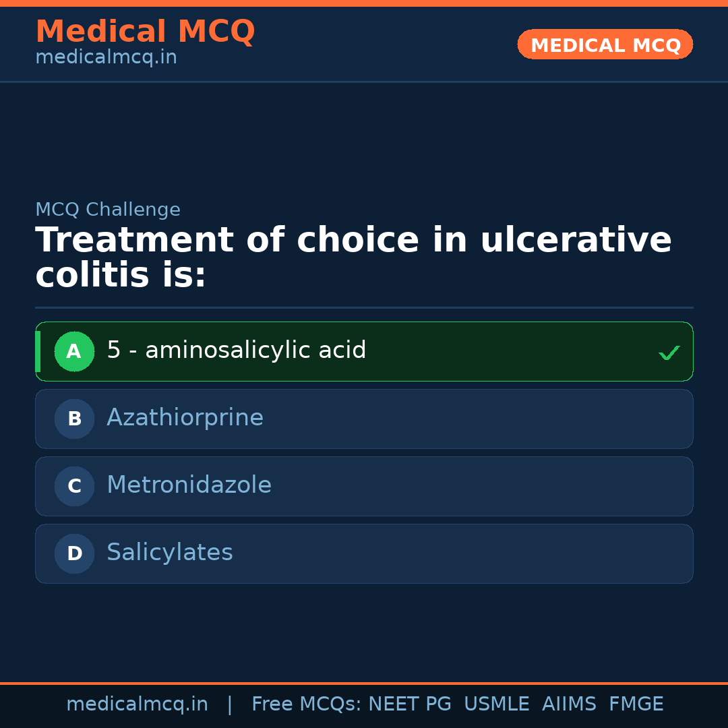Select answer option C, Metronidazole

364,486
